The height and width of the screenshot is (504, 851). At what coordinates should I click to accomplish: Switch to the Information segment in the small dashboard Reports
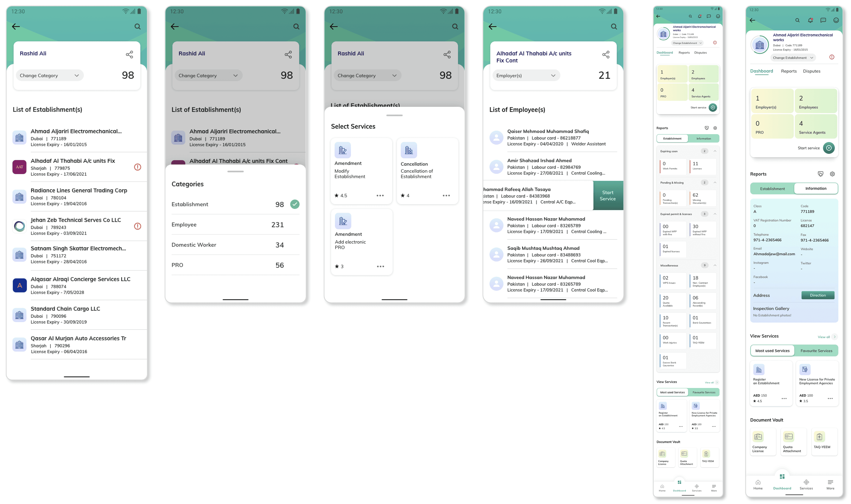[x=704, y=139]
